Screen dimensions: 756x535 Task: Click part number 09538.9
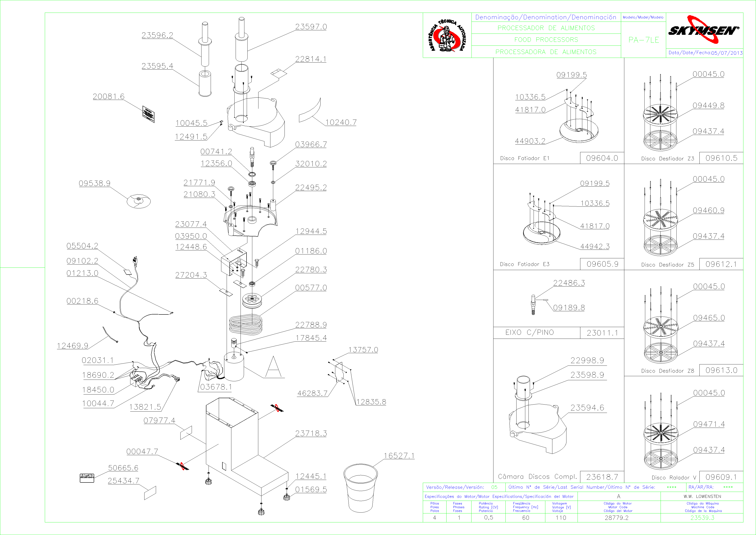point(95,184)
